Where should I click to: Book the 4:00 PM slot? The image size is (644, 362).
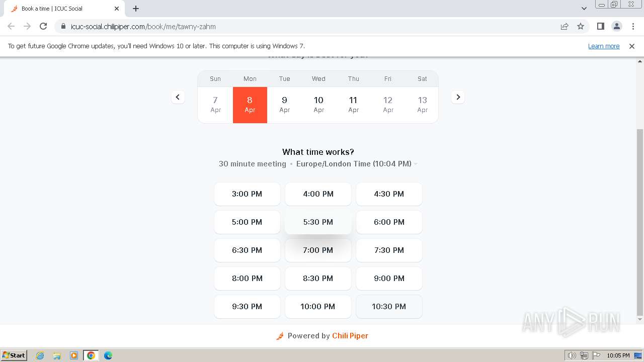click(318, 194)
